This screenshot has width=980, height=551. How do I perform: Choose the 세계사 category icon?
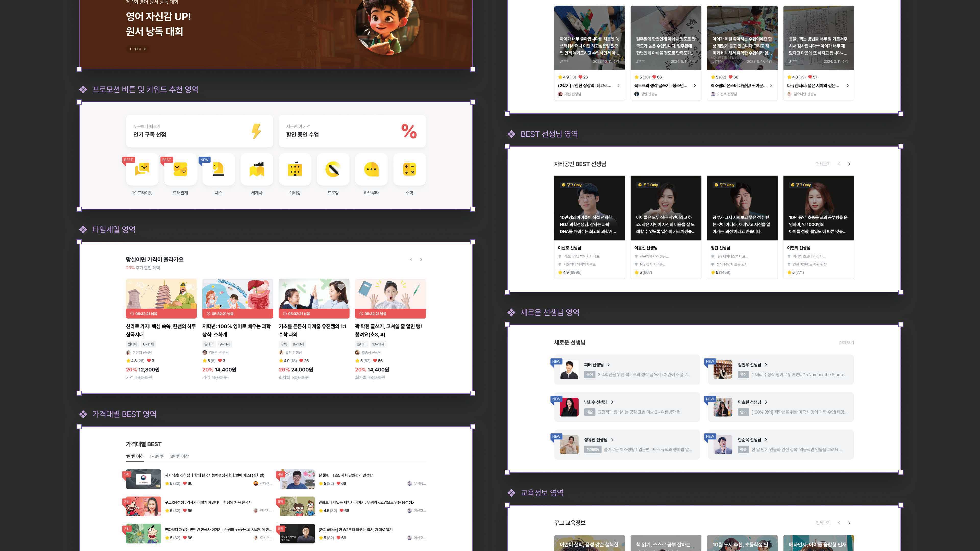point(257,169)
